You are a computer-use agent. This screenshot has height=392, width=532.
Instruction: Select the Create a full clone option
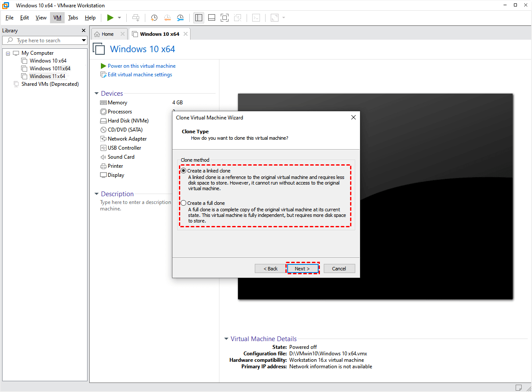tap(184, 203)
